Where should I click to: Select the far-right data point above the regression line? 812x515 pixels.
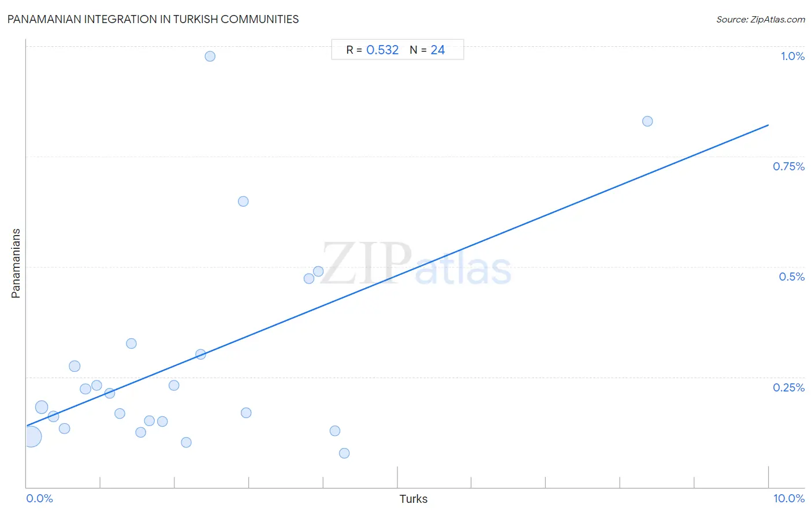click(x=647, y=121)
